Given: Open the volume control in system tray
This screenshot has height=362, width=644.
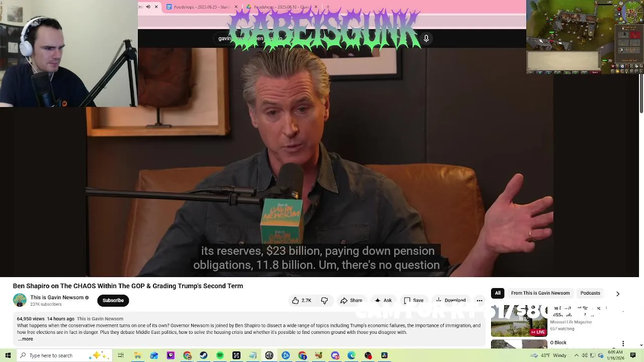Looking at the screenshot, I should click(585, 355).
